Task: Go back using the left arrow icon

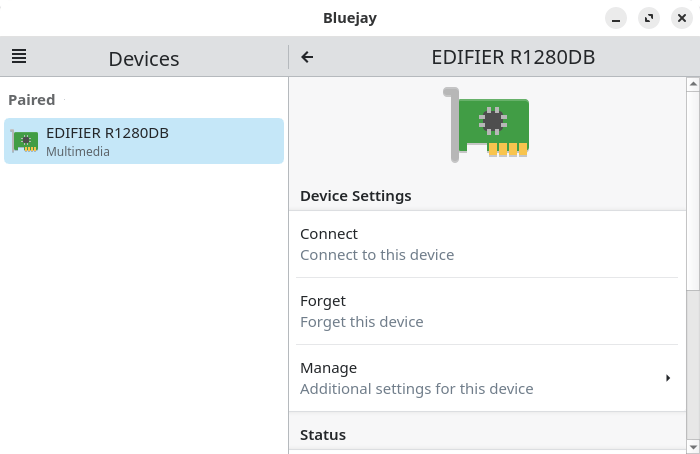Action: 307,57
